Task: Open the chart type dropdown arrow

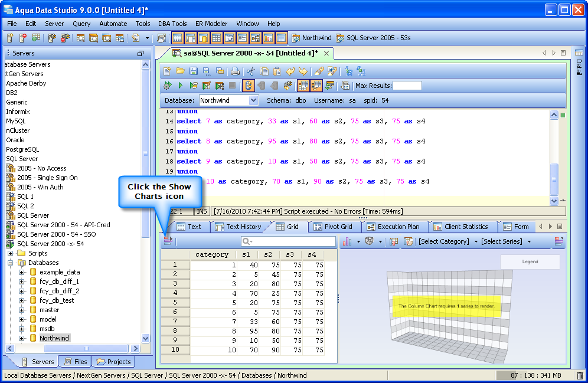Action: (358, 241)
